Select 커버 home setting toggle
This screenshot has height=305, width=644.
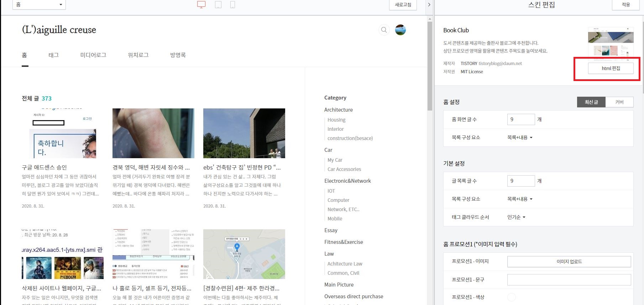619,102
